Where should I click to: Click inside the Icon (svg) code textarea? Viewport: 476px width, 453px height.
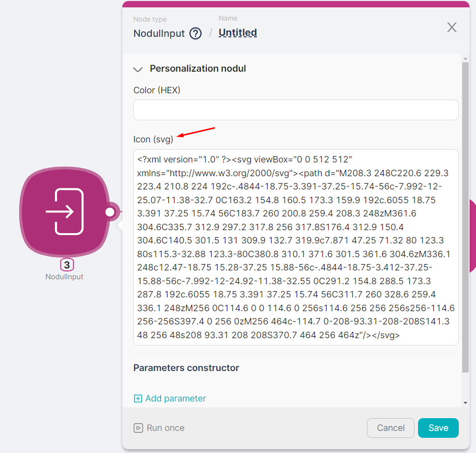click(296, 247)
